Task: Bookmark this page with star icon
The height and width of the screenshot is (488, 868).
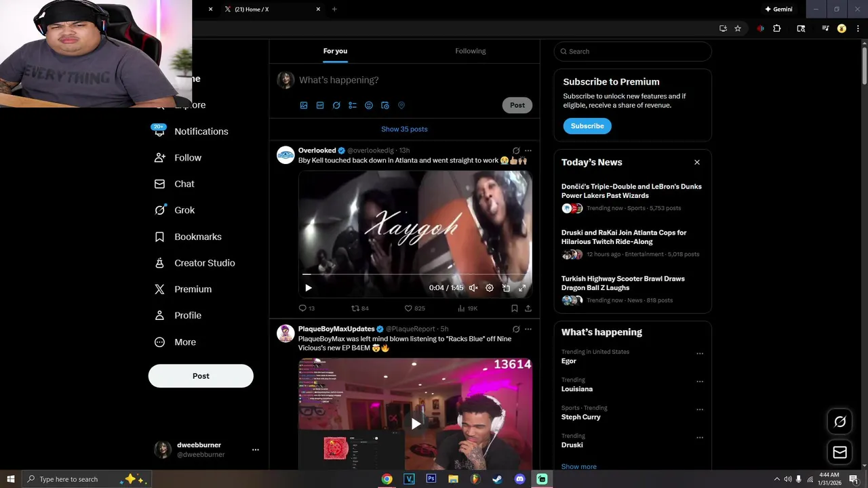Action: [x=738, y=28]
